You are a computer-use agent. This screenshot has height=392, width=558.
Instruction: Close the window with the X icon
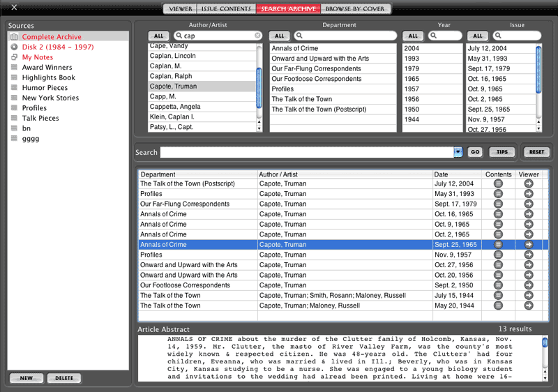point(14,8)
